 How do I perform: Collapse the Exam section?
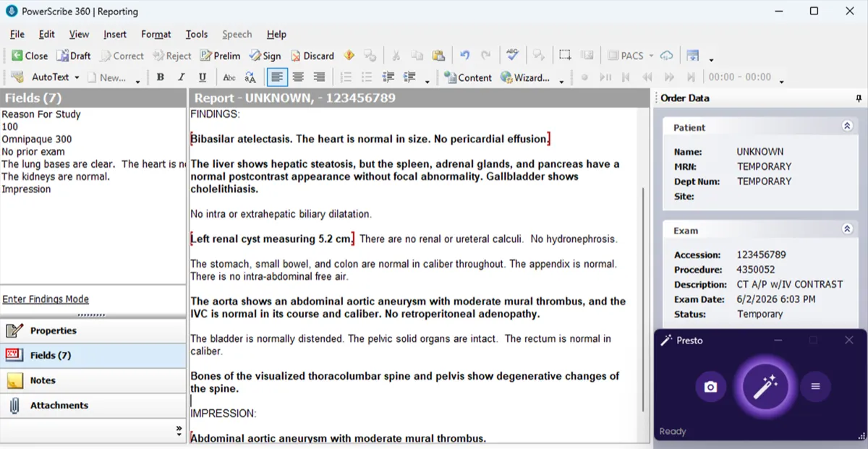click(x=847, y=229)
